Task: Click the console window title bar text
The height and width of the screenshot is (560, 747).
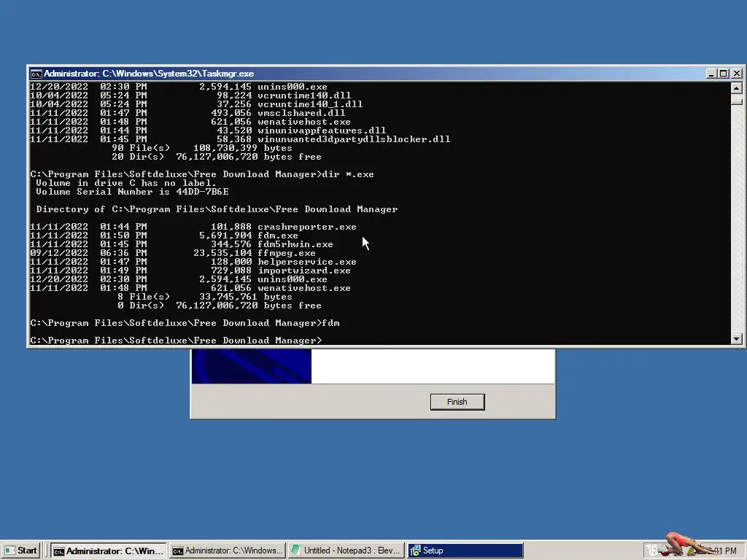Action: coord(149,74)
